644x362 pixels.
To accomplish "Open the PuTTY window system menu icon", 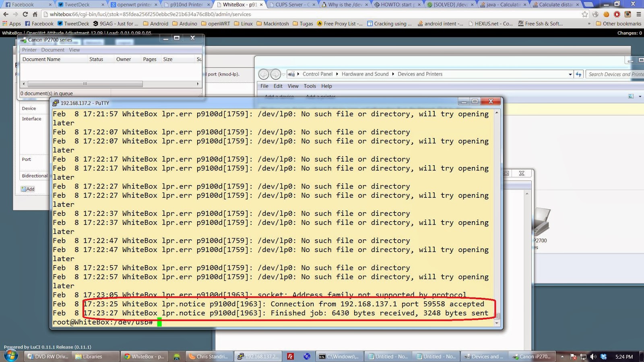I will click(56, 103).
